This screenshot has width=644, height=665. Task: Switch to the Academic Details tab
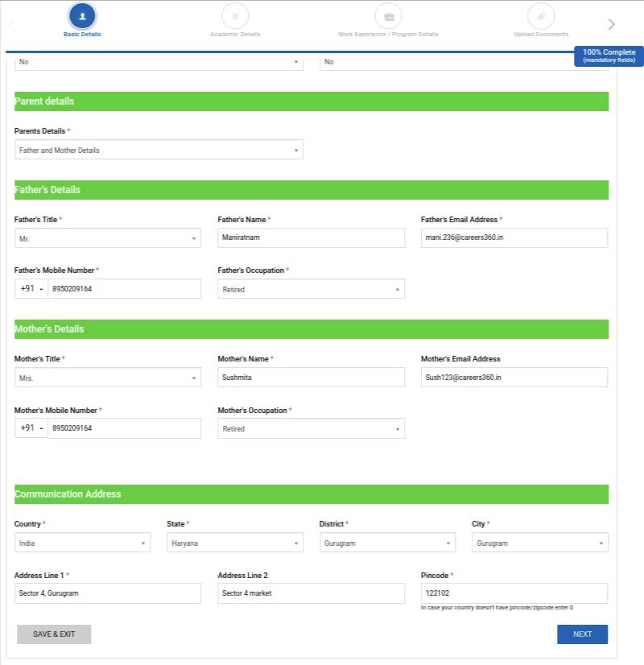235,35
